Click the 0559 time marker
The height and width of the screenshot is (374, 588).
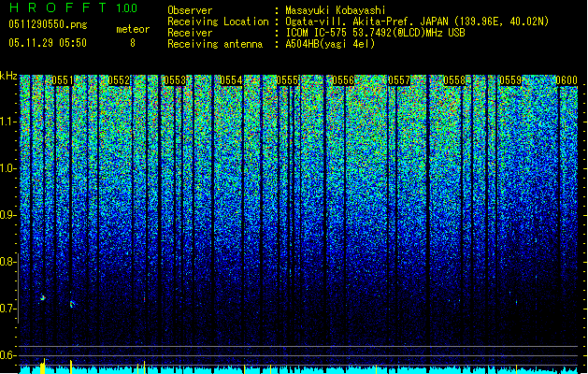(x=510, y=80)
